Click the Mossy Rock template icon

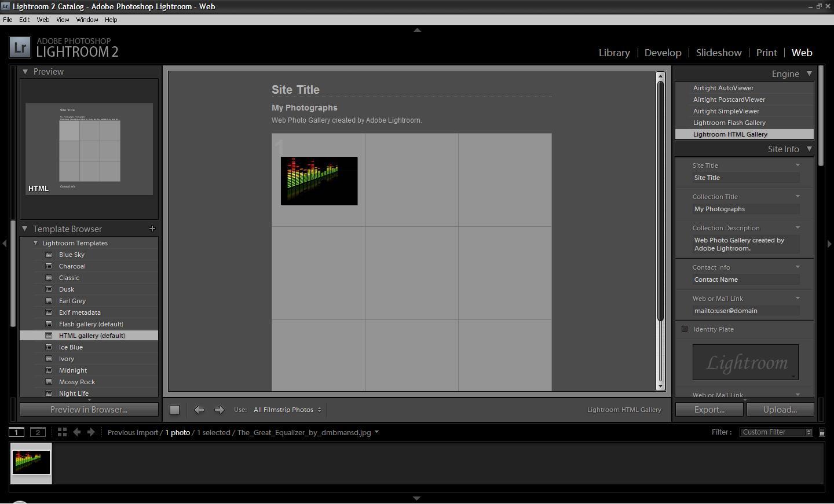point(49,382)
